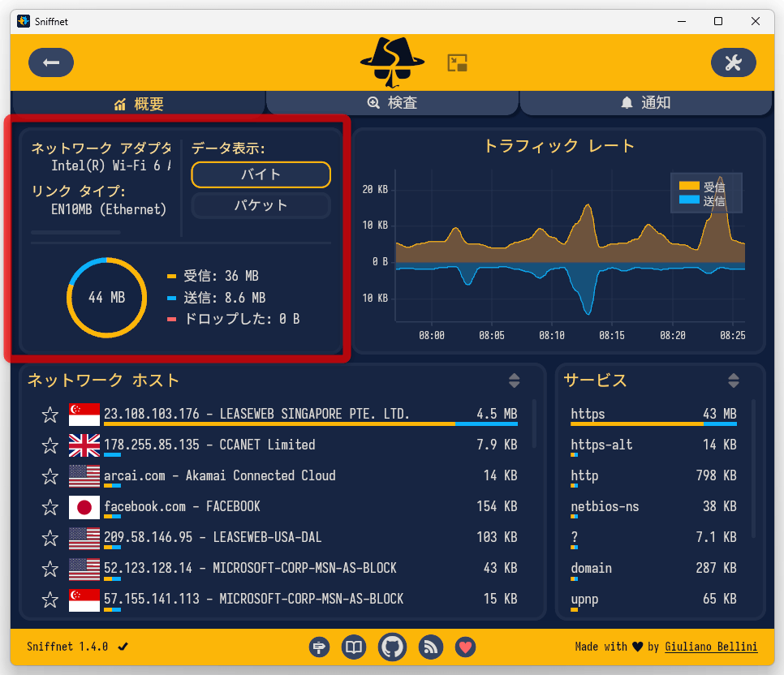This screenshot has width=784, height=675.
Task: Select host arcai.com - Akamai Connected Cloud
Action: 311,476
